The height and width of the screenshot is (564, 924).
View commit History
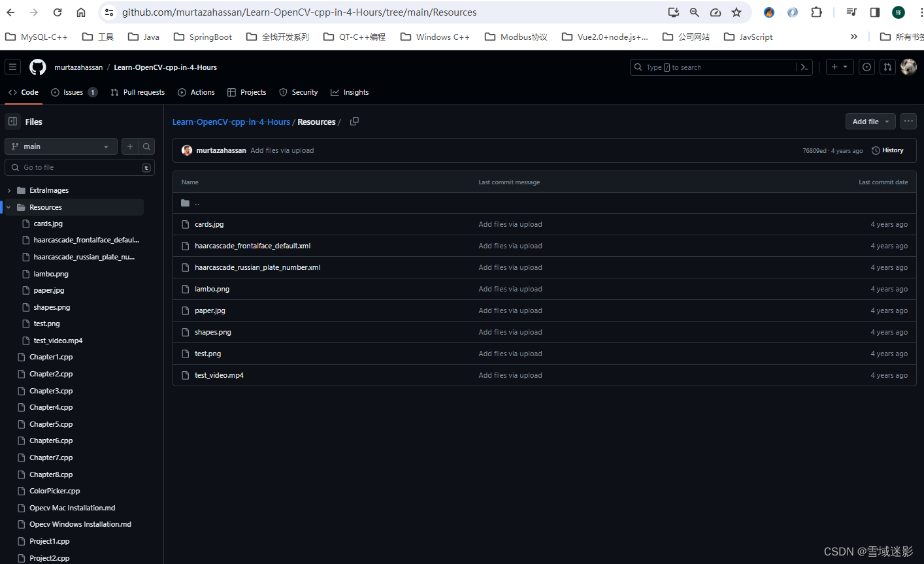(x=887, y=150)
